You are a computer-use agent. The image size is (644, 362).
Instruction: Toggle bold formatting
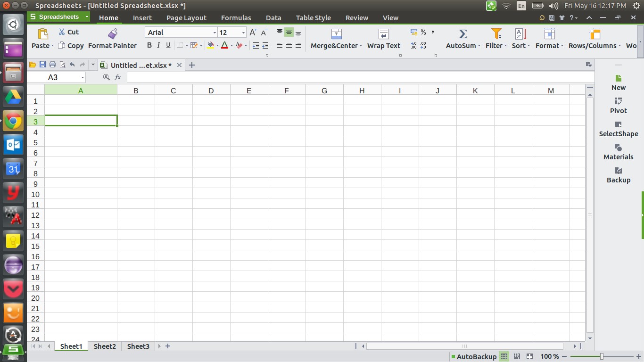tap(149, 45)
